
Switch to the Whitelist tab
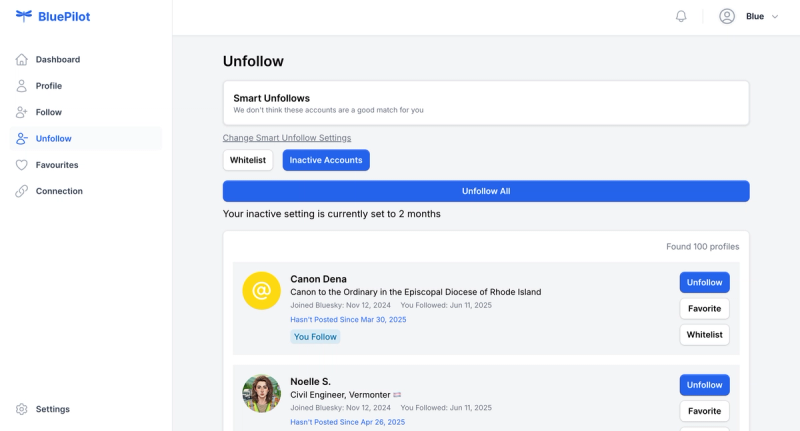click(x=248, y=160)
